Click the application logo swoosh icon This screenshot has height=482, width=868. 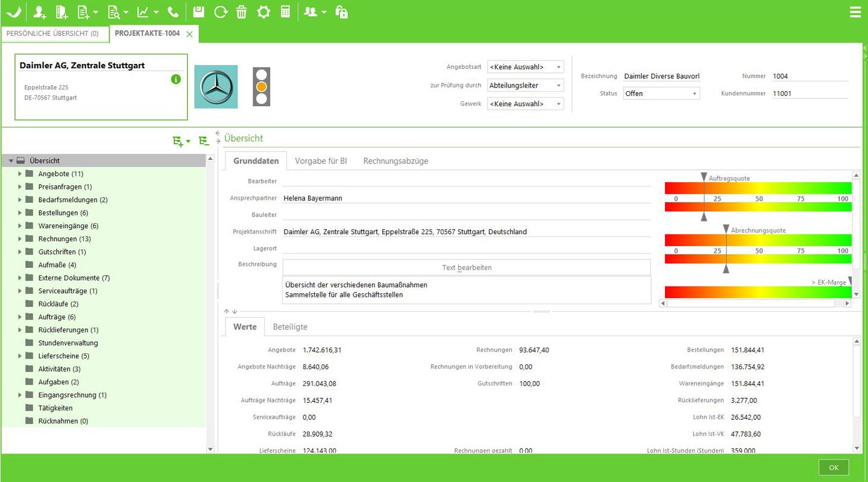[13, 12]
